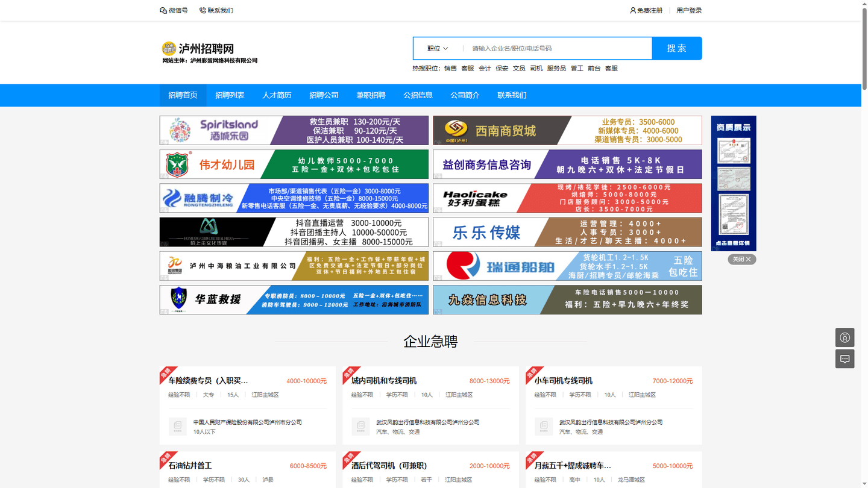Image resolution: width=868 pixels, height=488 pixels.
Task: Click company logo icon in 城内司机和专线司机 card
Action: click(360, 427)
